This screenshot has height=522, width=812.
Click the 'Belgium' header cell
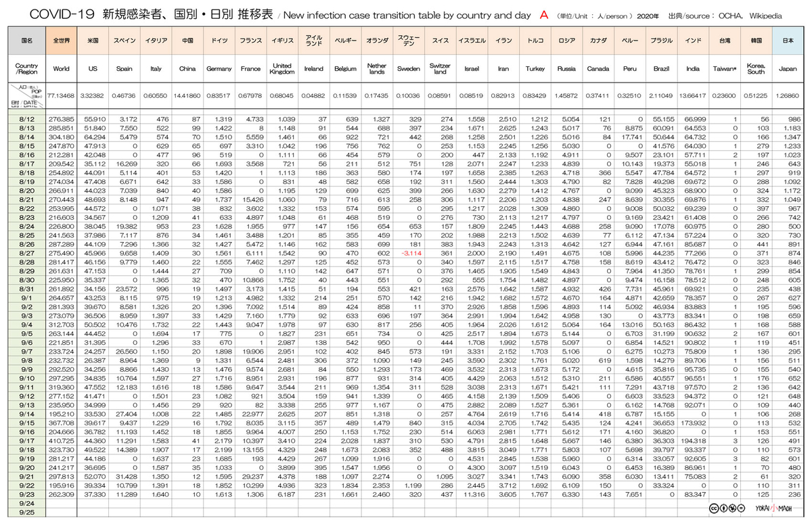(x=344, y=69)
